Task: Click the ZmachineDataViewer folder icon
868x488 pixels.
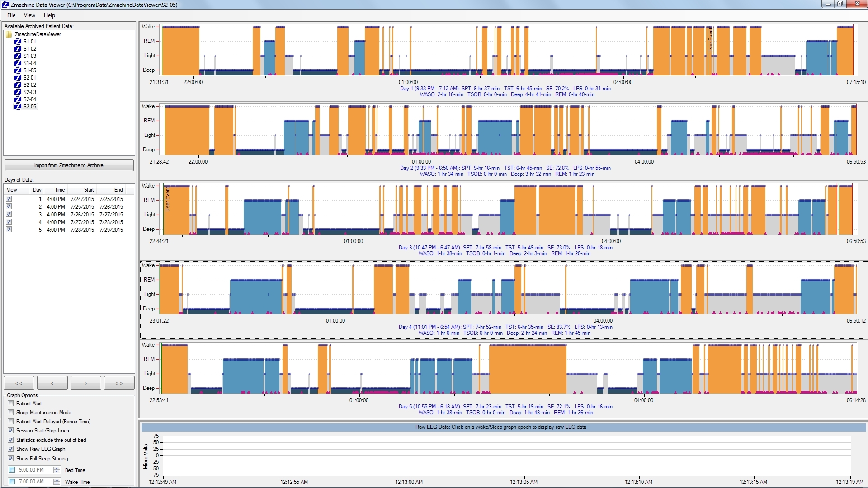Action: (x=9, y=34)
